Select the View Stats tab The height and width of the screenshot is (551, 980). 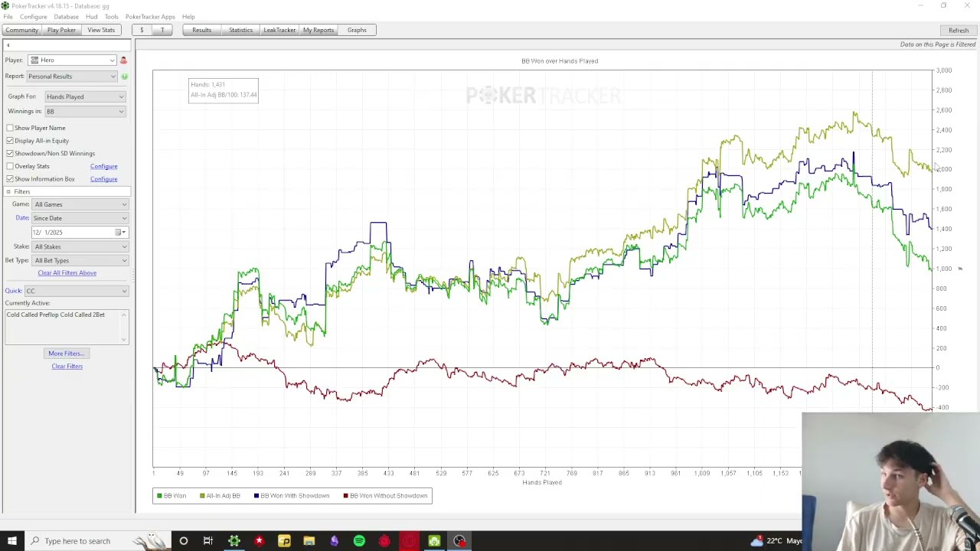tap(101, 30)
